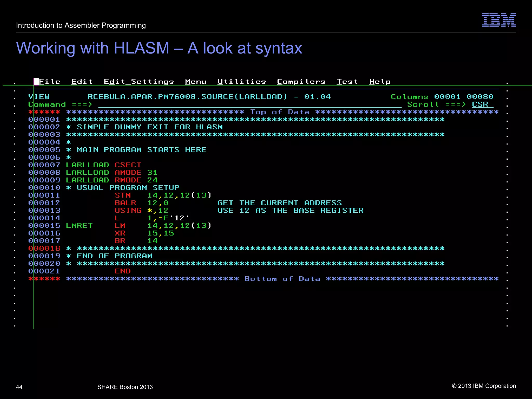This screenshot has width=532, height=399.
Task: Click the BALR opcode
Action: (125, 203)
